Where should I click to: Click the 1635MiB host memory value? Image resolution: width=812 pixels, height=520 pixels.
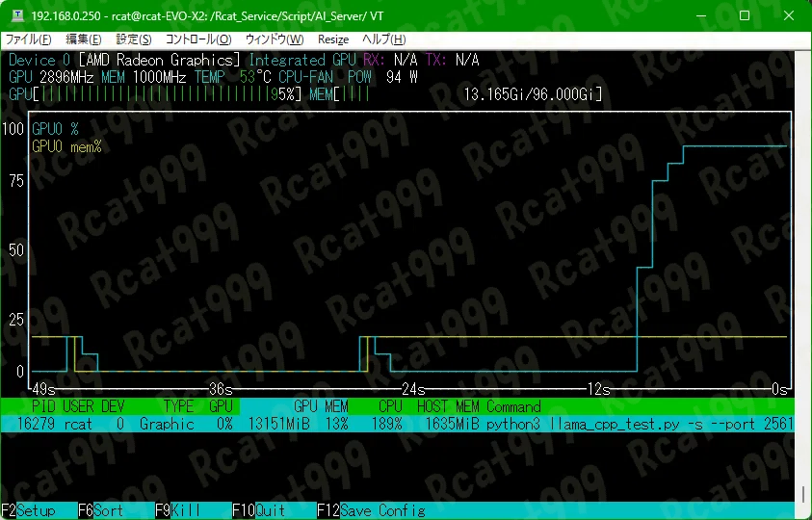click(452, 424)
